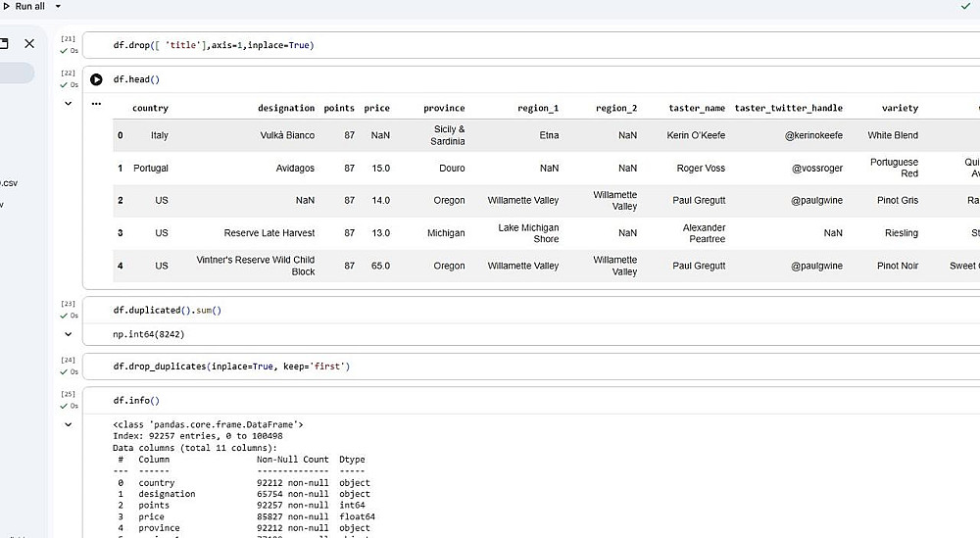Open the Run all dropdown arrow
The image size is (980, 538).
(x=58, y=6)
